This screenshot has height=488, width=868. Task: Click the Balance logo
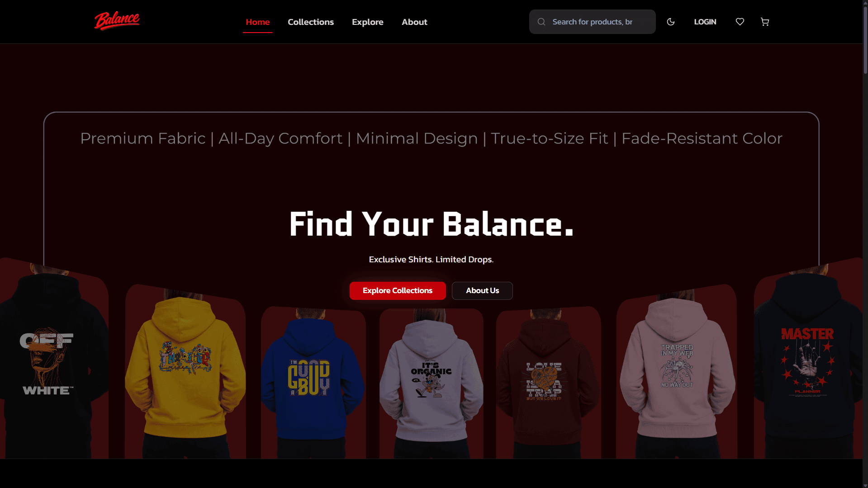(117, 21)
